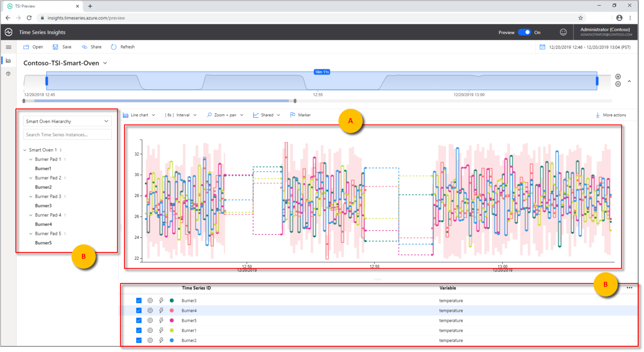Screen dimensions: 644x352
Task: Click the Refresh icon
Action: pyautogui.click(x=113, y=47)
